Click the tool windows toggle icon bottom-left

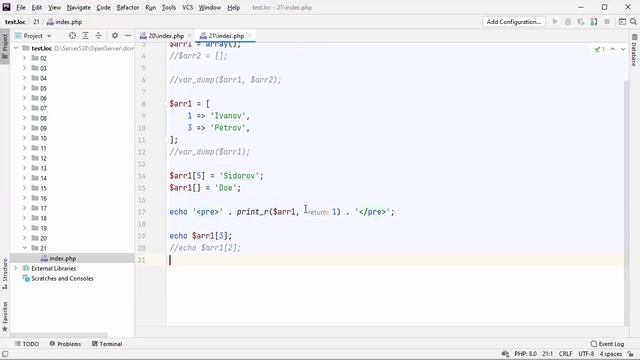(x=5, y=354)
